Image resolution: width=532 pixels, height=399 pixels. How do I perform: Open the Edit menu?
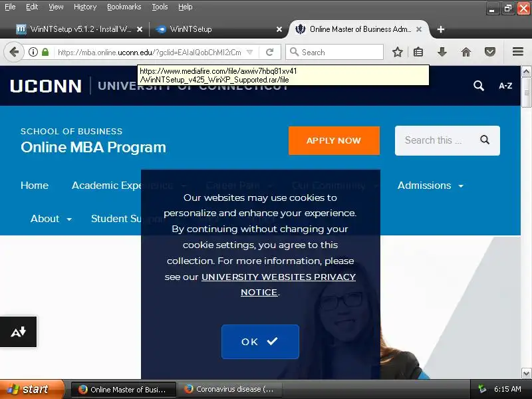(32, 7)
